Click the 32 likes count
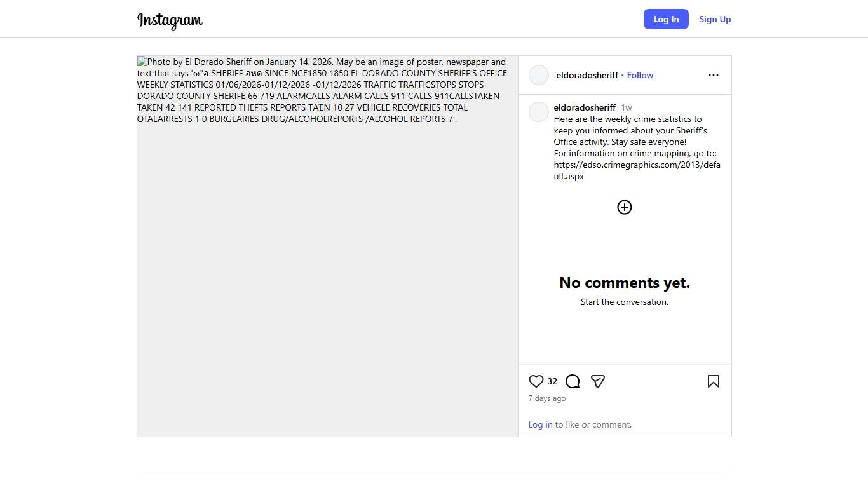The width and height of the screenshot is (868, 488). tap(552, 381)
